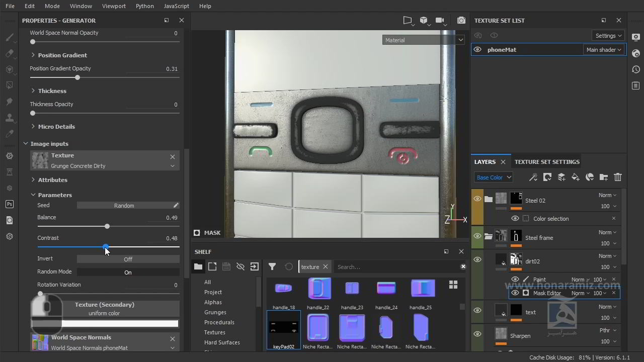Select the Material Picker eyedropper tool
Image resolution: width=644 pixels, height=362 pixels.
coord(10,134)
